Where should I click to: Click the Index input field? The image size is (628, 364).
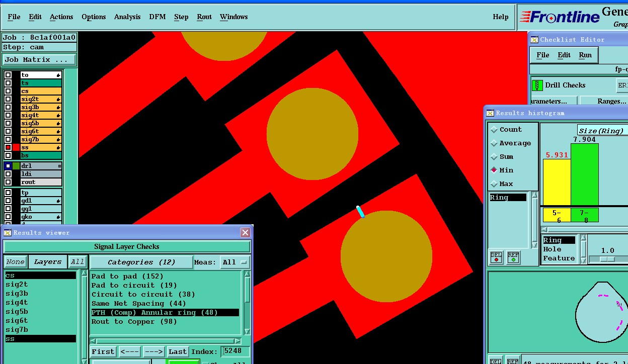click(235, 351)
